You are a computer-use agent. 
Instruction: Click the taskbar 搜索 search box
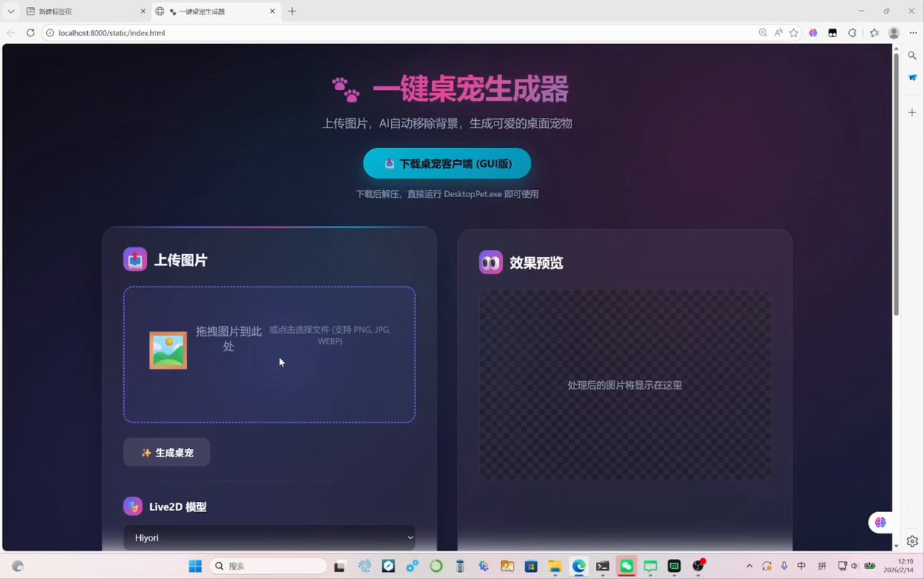(267, 566)
